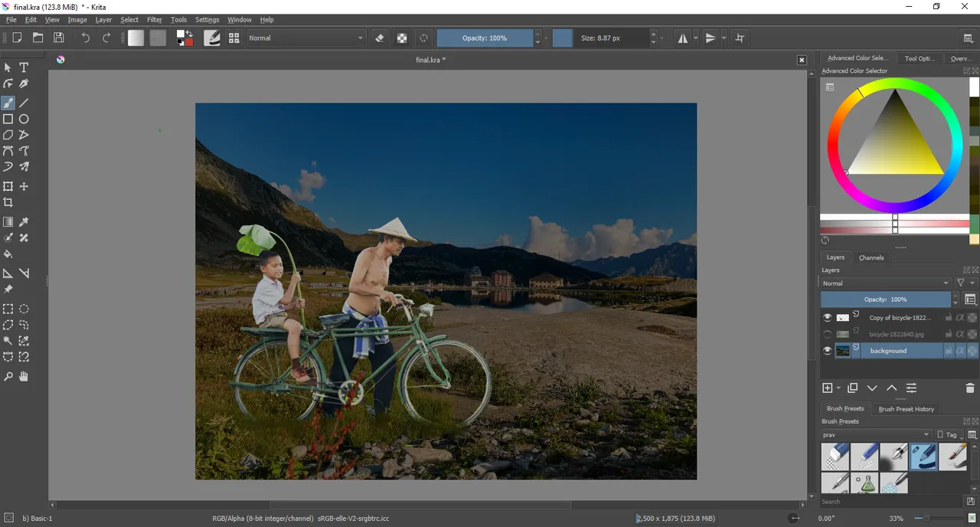Expand the vertical mirror options arrow

[724, 38]
